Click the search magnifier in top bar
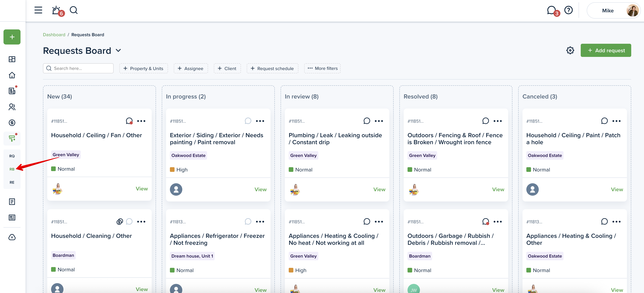The height and width of the screenshot is (293, 644). coord(74,10)
